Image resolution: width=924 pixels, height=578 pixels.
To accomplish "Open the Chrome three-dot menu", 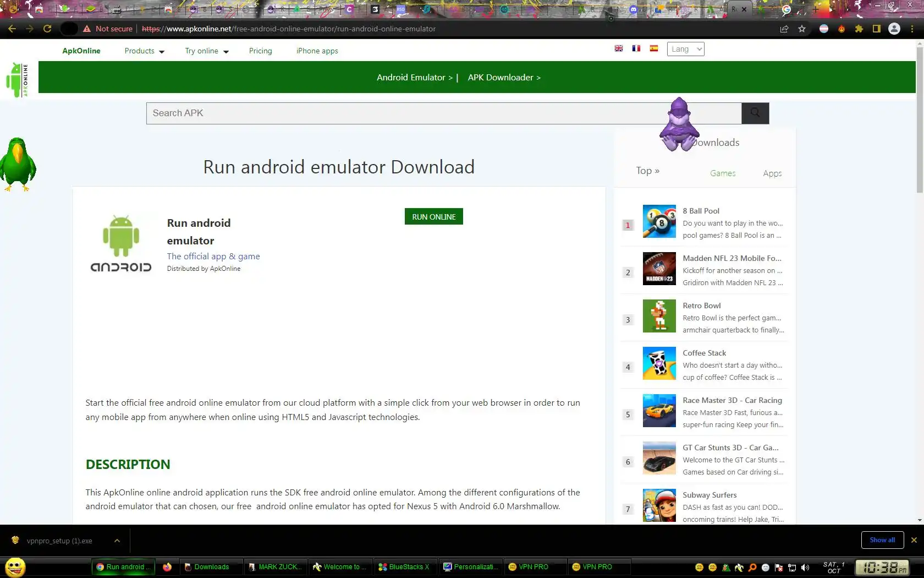I will [913, 29].
